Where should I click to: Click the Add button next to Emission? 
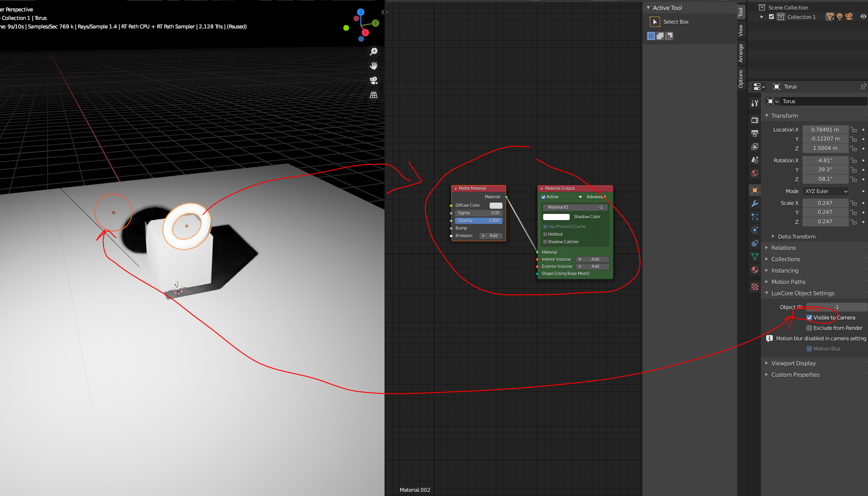click(490, 236)
